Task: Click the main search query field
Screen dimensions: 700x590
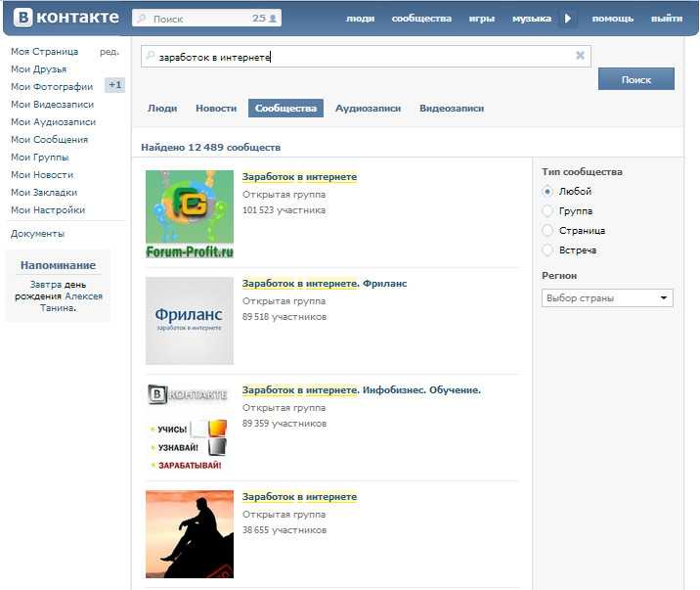Action: coord(366,57)
